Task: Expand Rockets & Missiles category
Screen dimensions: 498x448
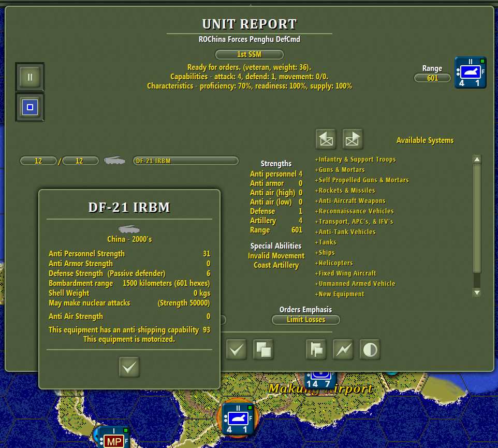Action: pos(345,190)
